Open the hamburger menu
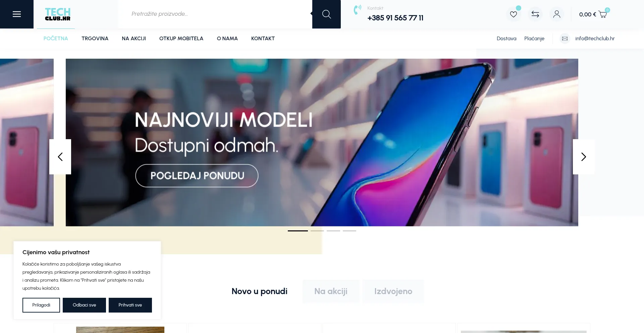This screenshot has width=644, height=333. coord(17,14)
